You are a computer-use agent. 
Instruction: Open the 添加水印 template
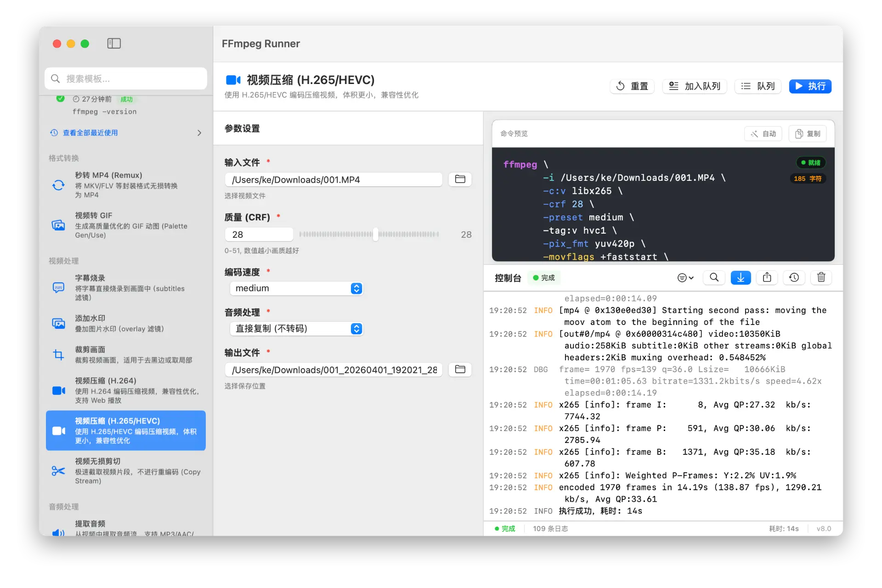[125, 323]
